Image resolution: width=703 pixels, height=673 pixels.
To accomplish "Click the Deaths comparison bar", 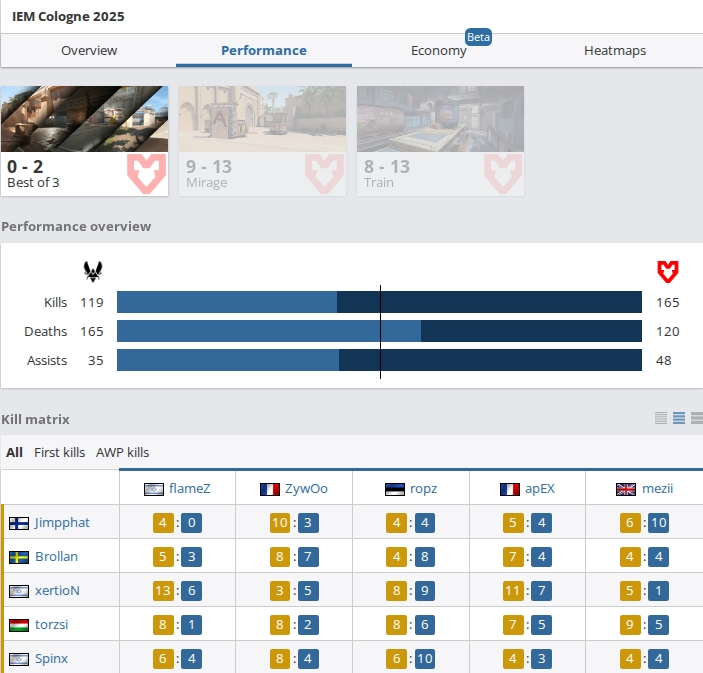I will (x=379, y=331).
